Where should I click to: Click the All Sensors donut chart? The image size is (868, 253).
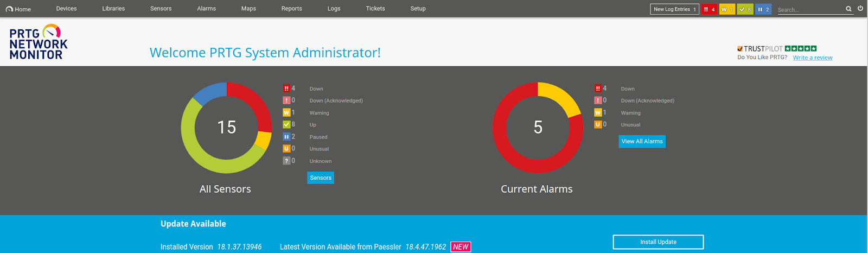point(226,128)
